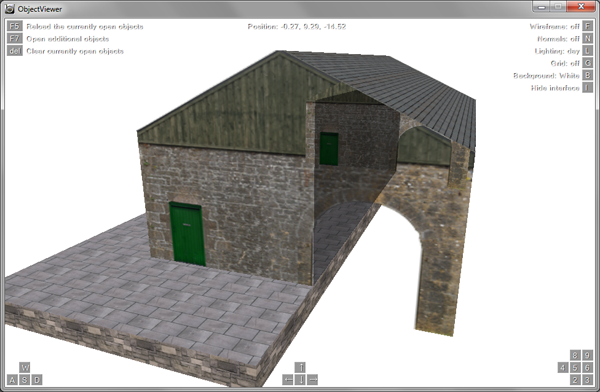The image size is (600, 392).
Task: Toggle the grid with the G key
Action: pyautogui.click(x=587, y=63)
